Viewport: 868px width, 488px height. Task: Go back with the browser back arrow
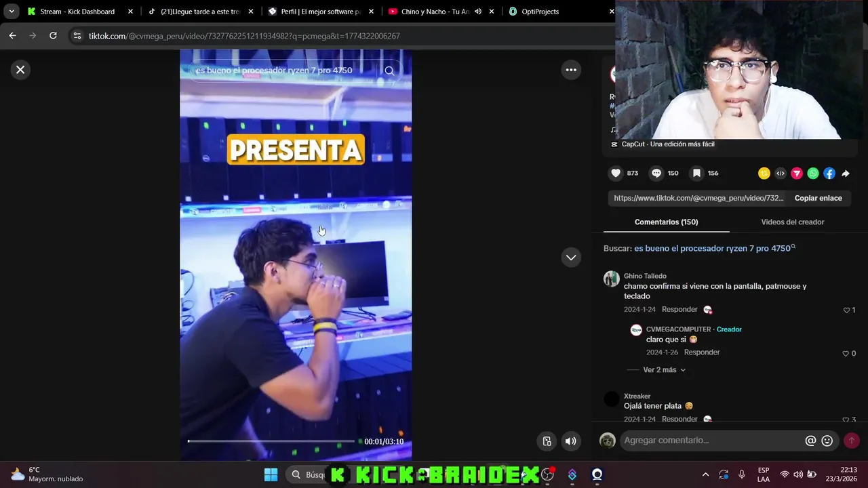[x=12, y=36]
